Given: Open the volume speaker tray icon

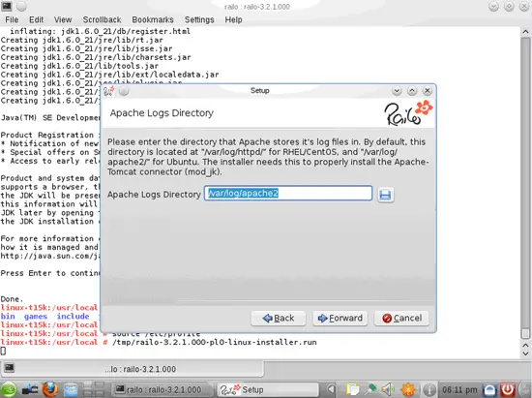Looking at the screenshot, I should [x=387, y=389].
